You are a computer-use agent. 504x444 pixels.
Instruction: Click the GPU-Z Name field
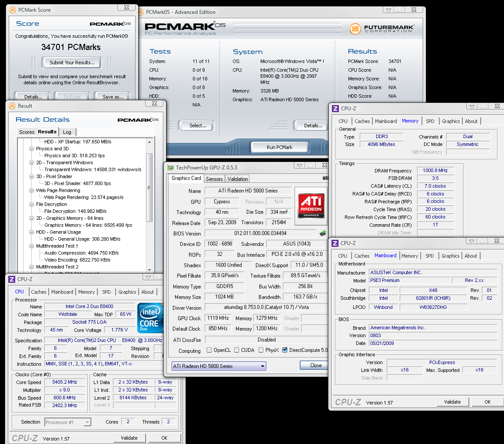248,191
